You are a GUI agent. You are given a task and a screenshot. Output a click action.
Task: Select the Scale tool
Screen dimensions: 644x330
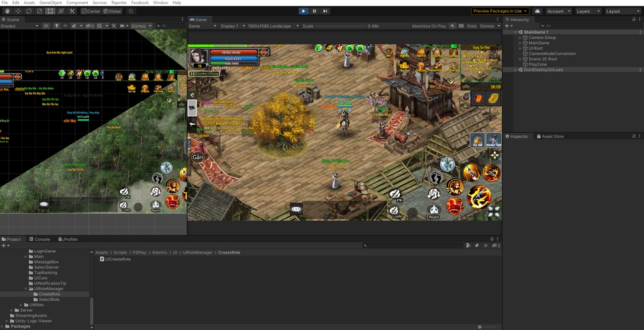pos(40,11)
